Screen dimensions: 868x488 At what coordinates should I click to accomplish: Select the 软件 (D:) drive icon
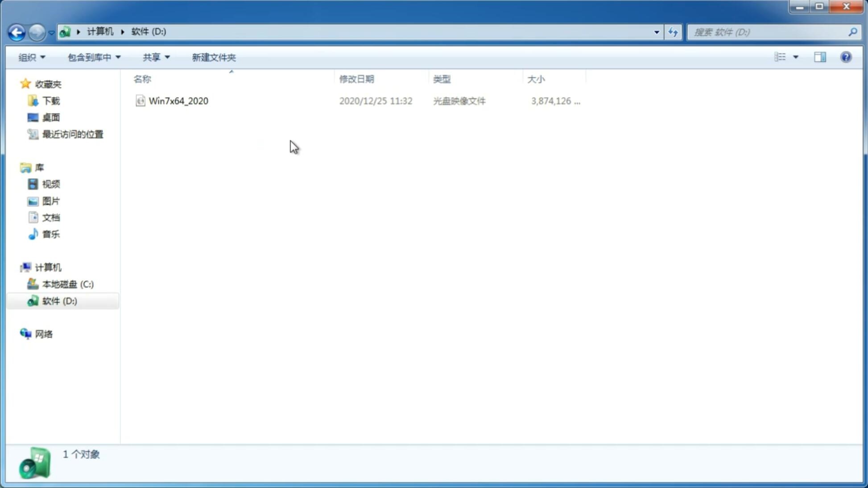pos(33,300)
